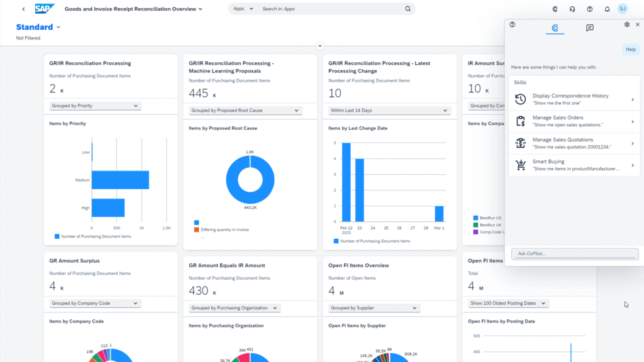Click the purple Comp.Code legend swatch

(x=475, y=233)
